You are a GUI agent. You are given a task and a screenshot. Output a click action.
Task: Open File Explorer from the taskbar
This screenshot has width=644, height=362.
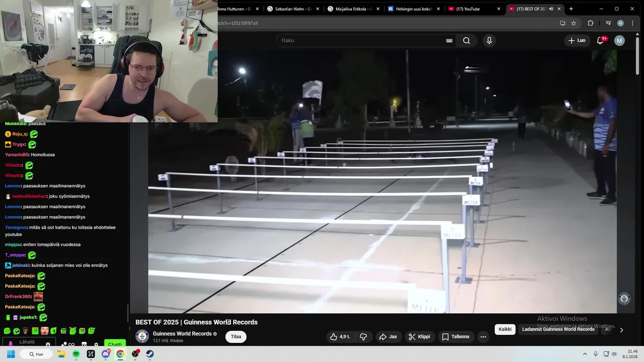click(x=61, y=354)
